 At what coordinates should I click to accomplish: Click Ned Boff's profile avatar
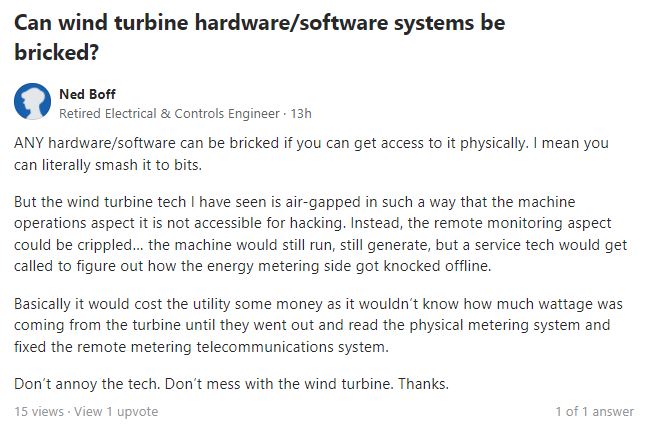[32, 101]
